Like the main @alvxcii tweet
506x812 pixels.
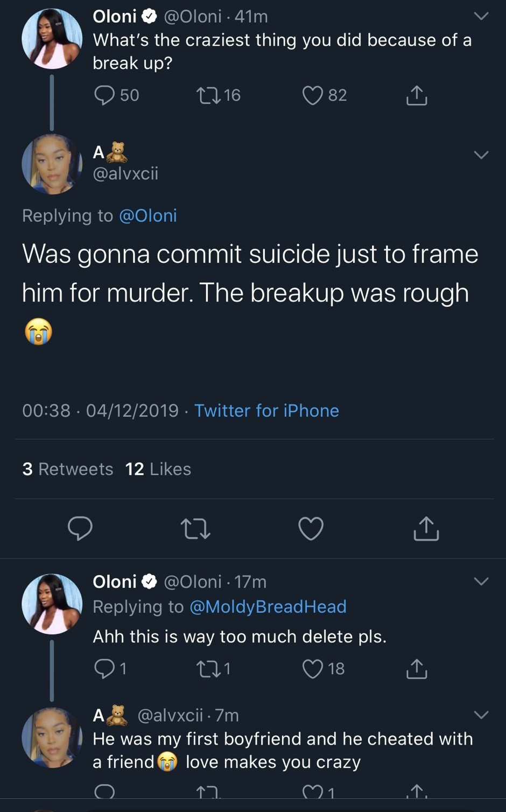click(x=311, y=528)
